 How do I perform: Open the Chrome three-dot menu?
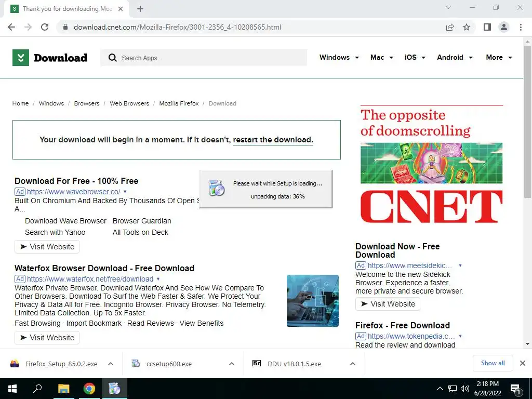(521, 27)
